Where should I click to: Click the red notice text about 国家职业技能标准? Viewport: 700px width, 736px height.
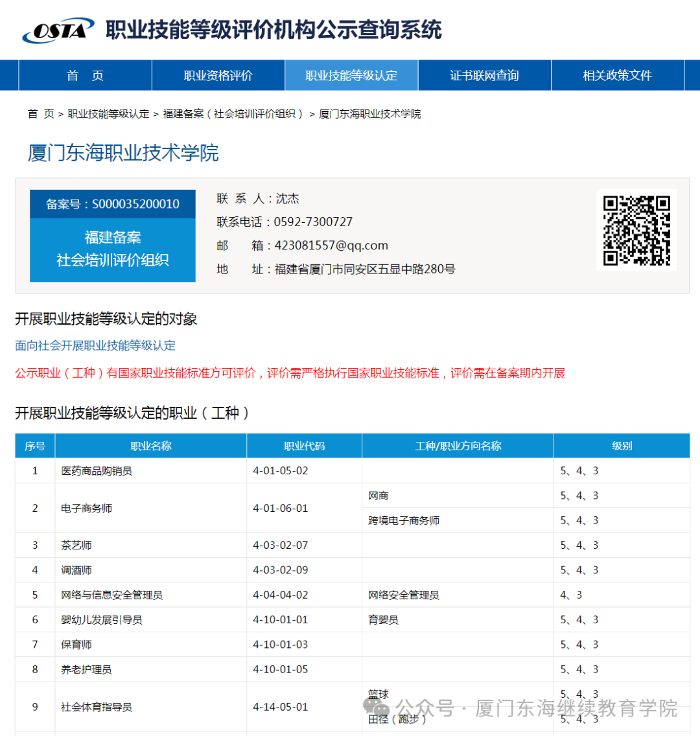click(x=290, y=373)
